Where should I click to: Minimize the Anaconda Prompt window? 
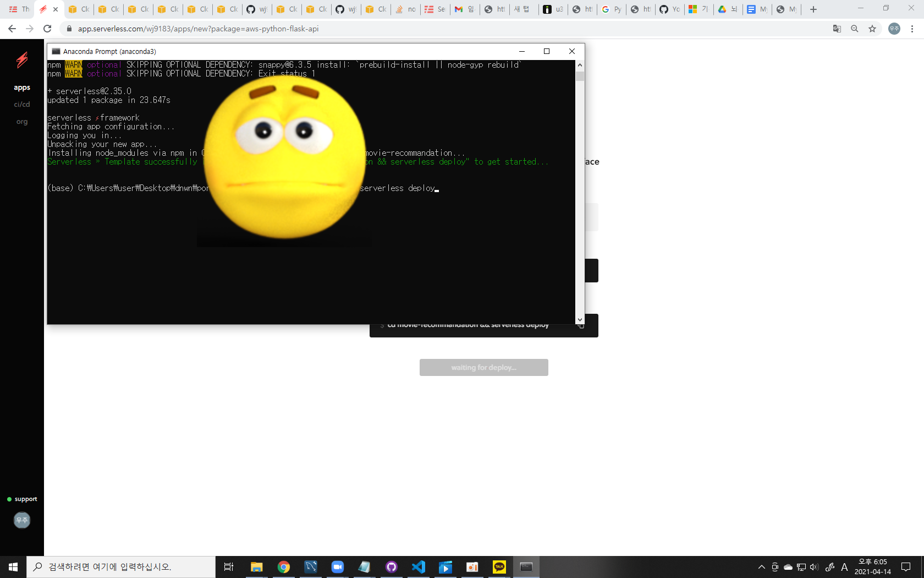(522, 51)
